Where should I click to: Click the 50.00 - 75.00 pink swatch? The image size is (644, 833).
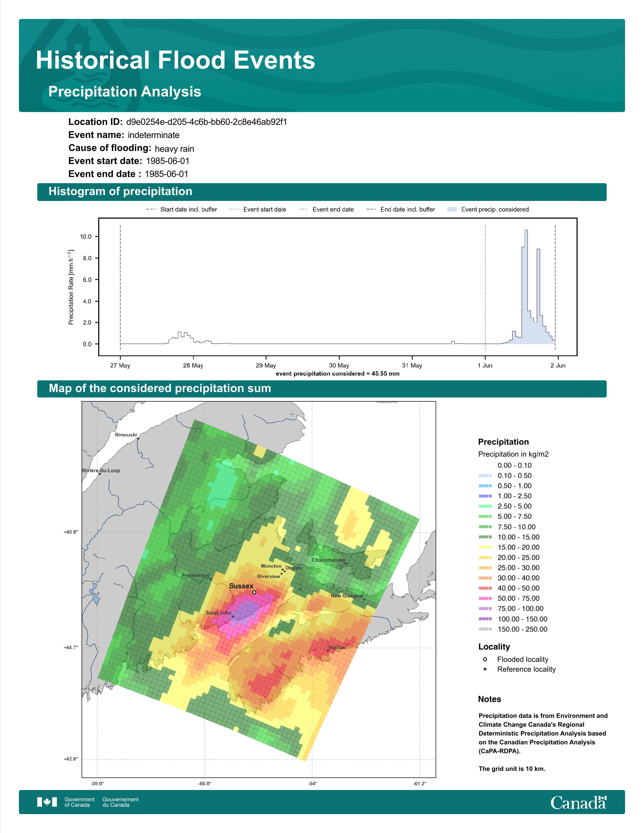click(485, 598)
